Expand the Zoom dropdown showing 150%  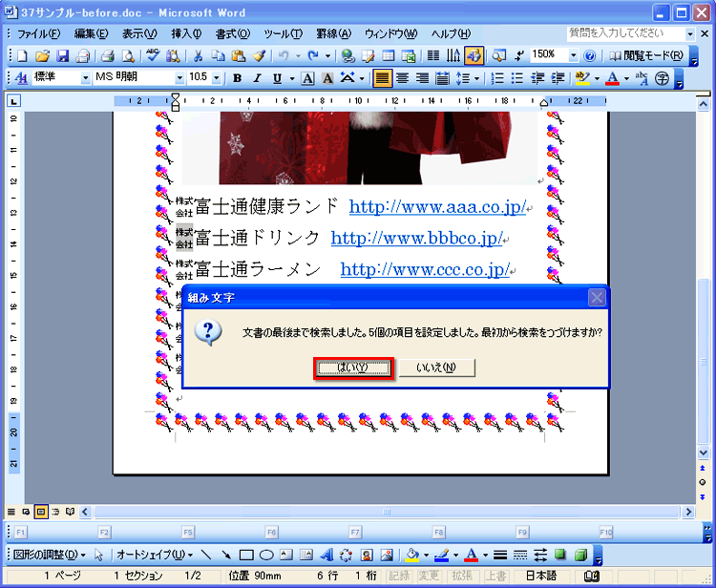(573, 55)
